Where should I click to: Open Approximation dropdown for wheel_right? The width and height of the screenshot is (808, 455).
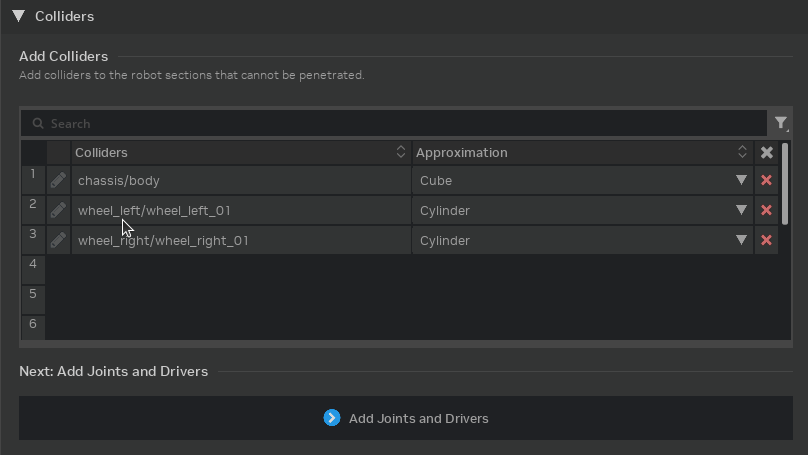[741, 241]
